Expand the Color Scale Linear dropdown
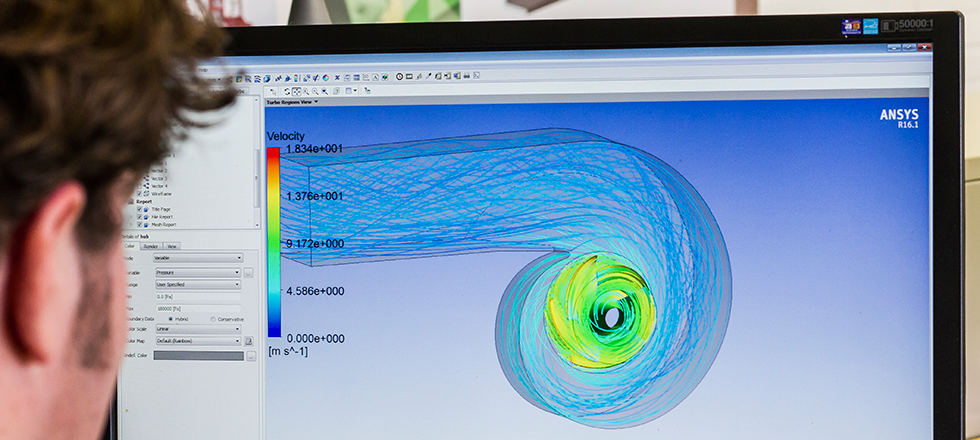 196,328
